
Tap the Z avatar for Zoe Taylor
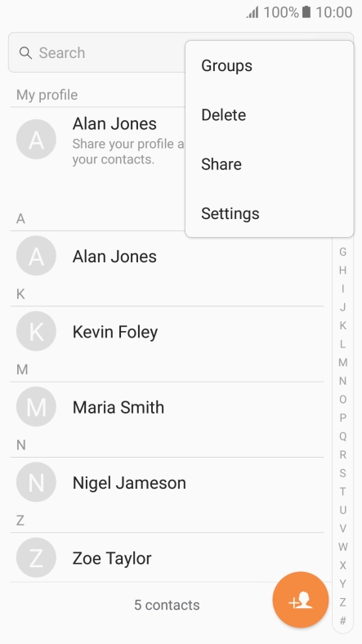click(36, 557)
